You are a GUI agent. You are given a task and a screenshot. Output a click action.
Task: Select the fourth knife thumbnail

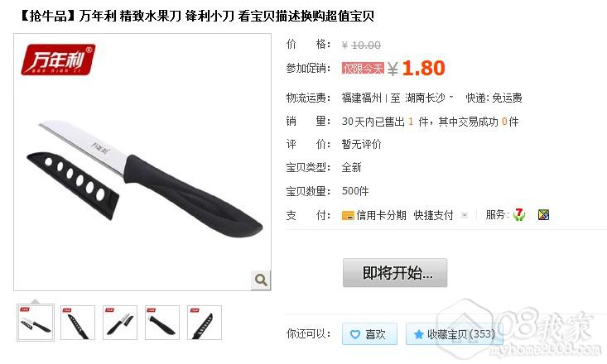tap(162, 323)
